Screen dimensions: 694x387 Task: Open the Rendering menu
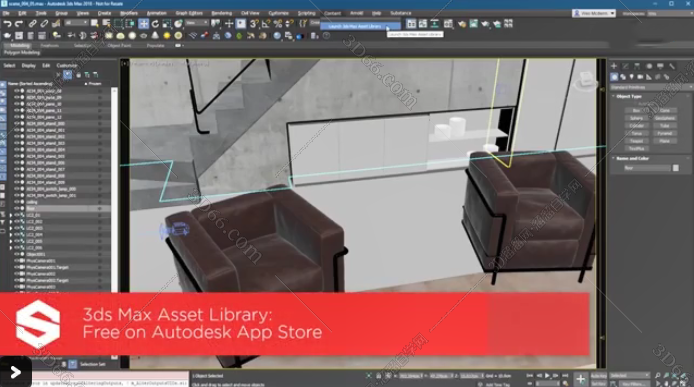pos(222,13)
